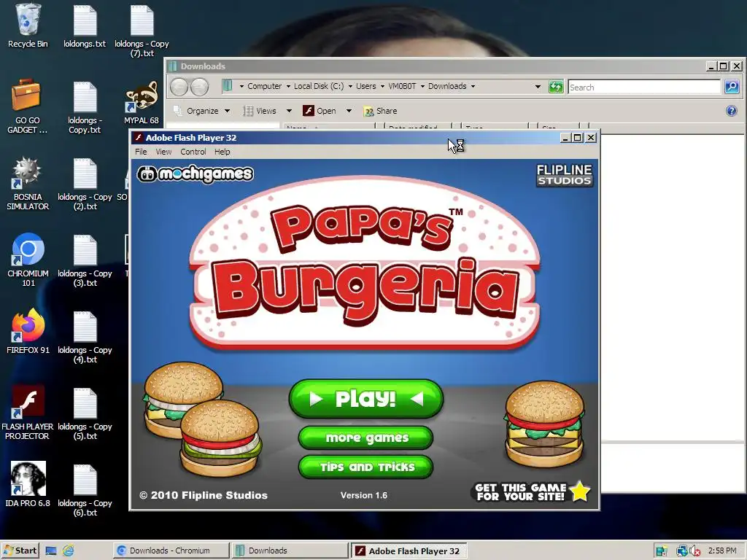
Task: Select the loldongs - Copy (5).txt file
Action: click(85, 413)
